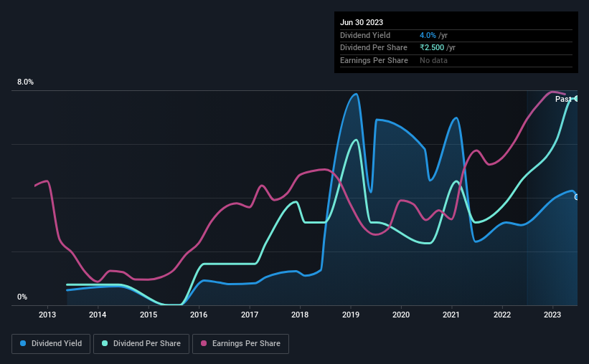Click the Past label on the chart
Viewport: 589px width, 364px height.
(563, 99)
